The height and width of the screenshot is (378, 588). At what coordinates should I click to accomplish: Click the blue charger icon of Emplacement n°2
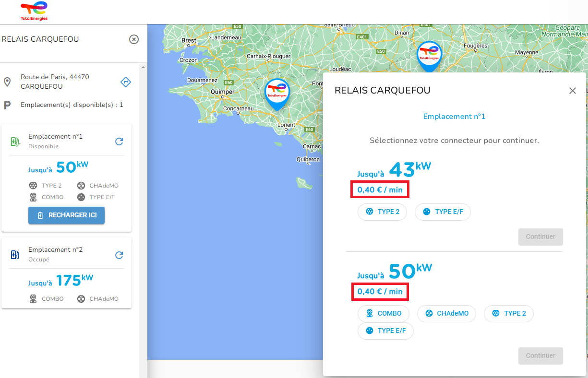15,255
